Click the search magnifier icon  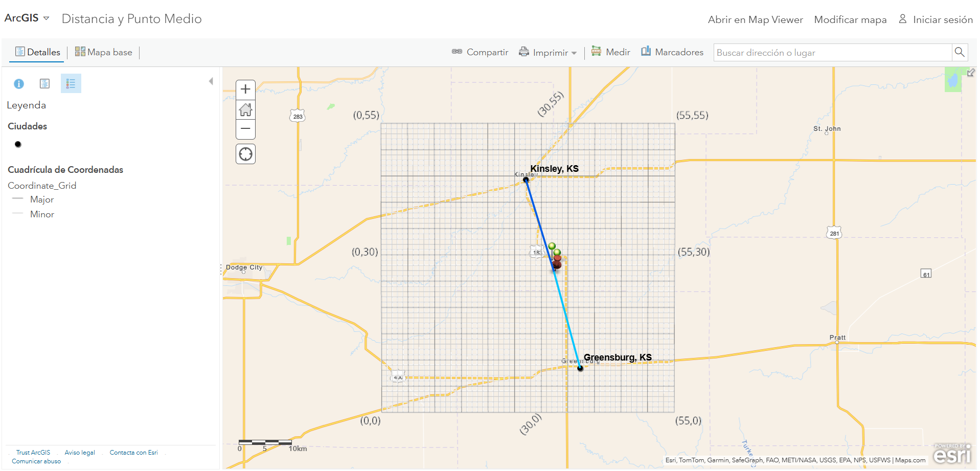[959, 52]
